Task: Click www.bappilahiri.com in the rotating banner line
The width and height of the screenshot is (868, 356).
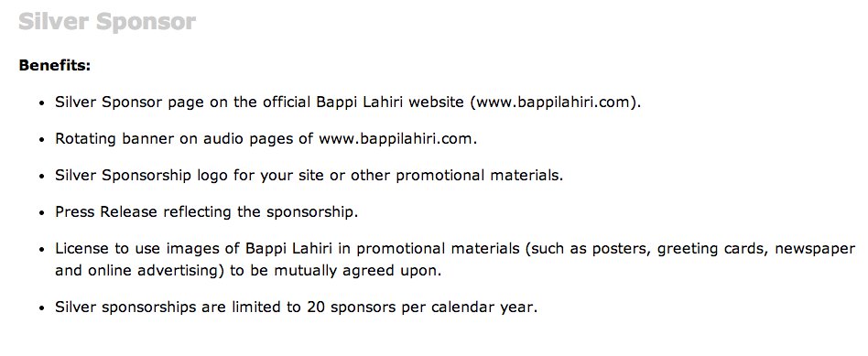Action: [x=396, y=139]
